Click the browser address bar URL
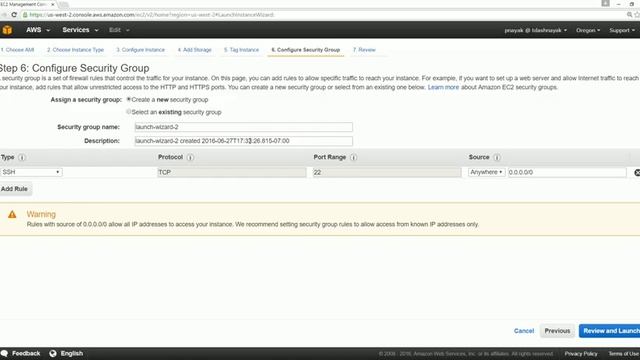This screenshot has height=360, width=640. [x=151, y=15]
